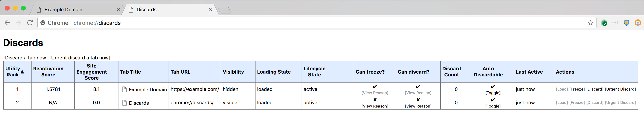
Task: View freeze reason for Example Domain tab
Action: coord(375,93)
